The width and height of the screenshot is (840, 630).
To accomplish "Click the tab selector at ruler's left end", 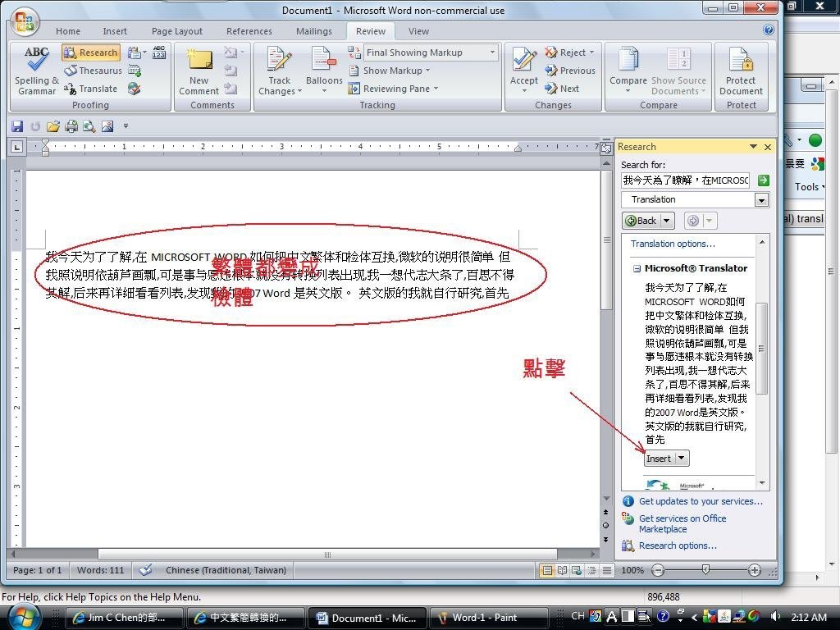I will click(17, 146).
